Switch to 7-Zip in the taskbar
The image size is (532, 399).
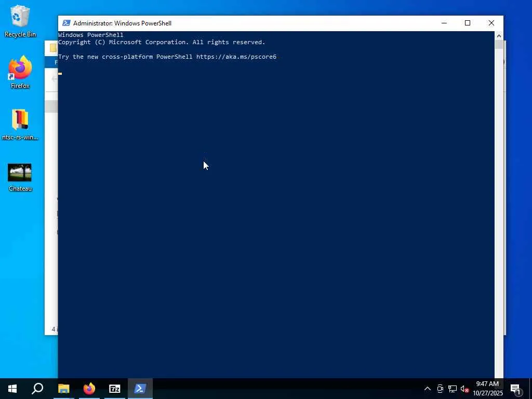coord(115,389)
